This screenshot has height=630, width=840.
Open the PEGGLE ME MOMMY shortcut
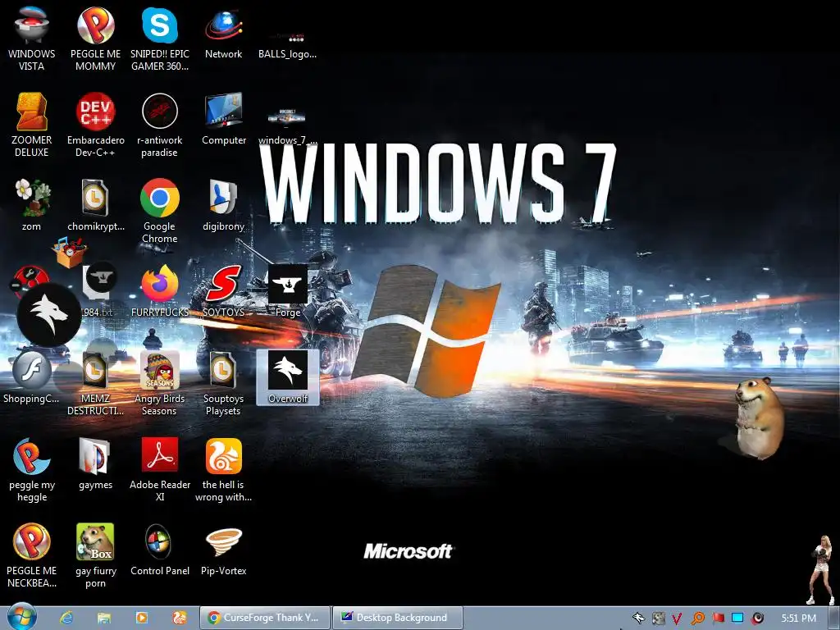coord(95,39)
